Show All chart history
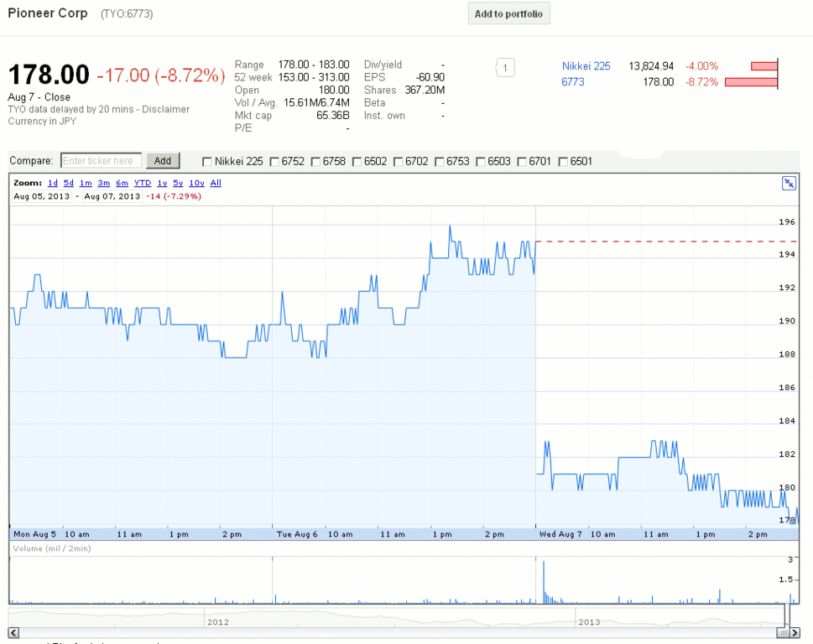 tap(216, 183)
